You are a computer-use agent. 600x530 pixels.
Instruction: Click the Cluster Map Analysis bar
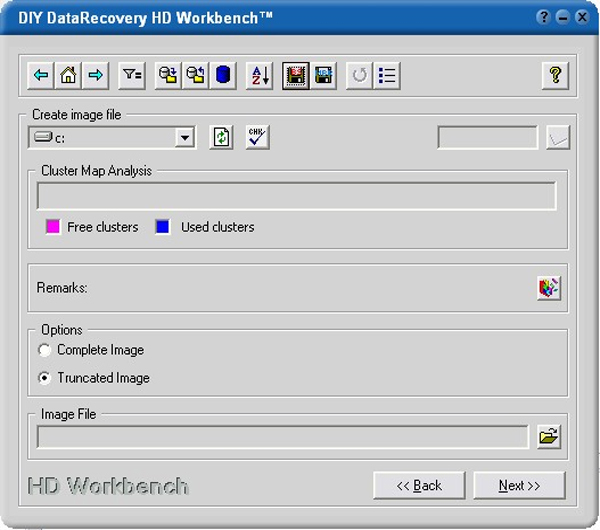tap(297, 196)
